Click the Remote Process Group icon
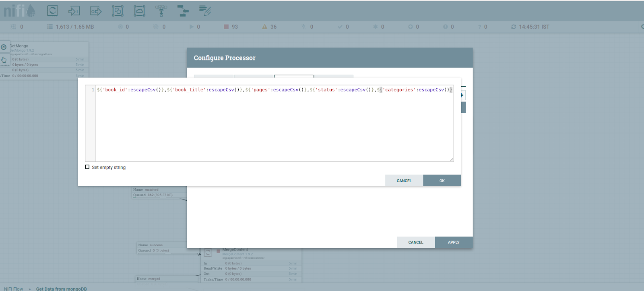Image resolution: width=644 pixels, height=291 pixels. (139, 11)
